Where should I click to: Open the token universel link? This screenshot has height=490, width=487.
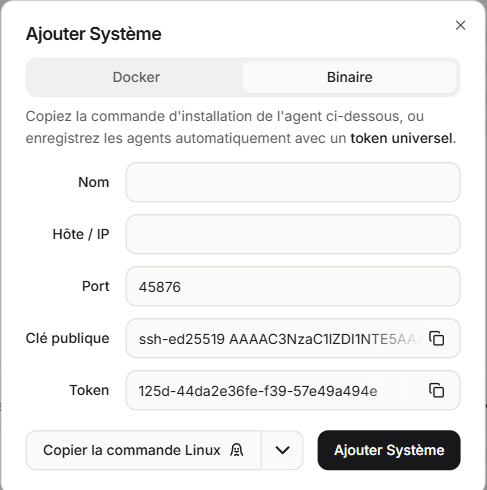pyautogui.click(x=401, y=138)
